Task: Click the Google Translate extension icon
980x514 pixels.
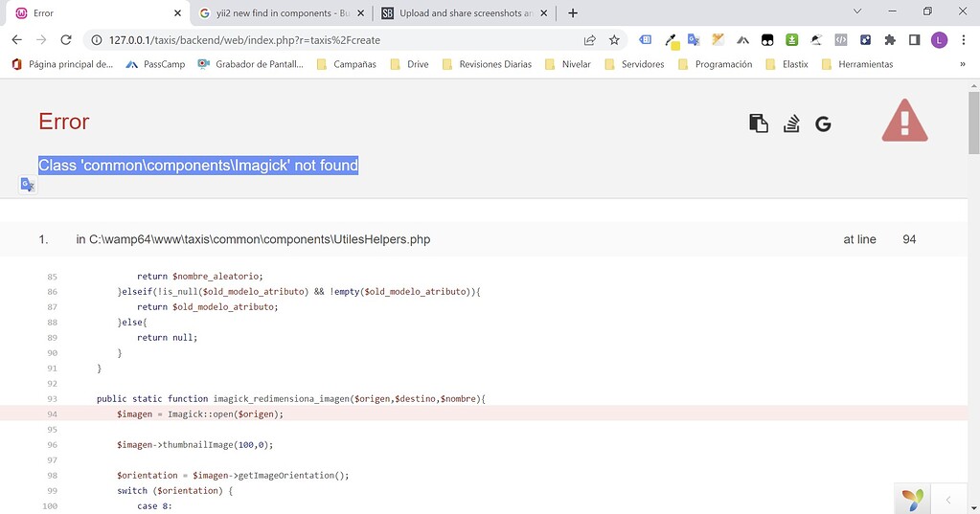Action: tap(694, 40)
